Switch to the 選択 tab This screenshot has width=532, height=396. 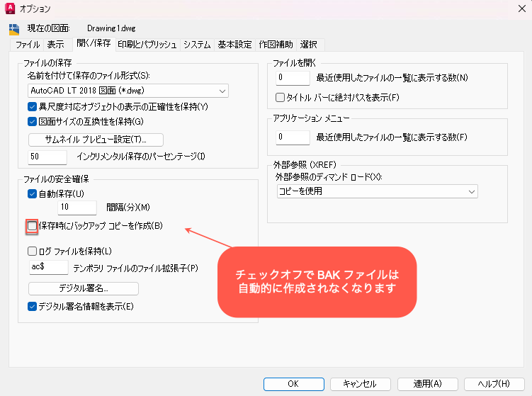309,45
